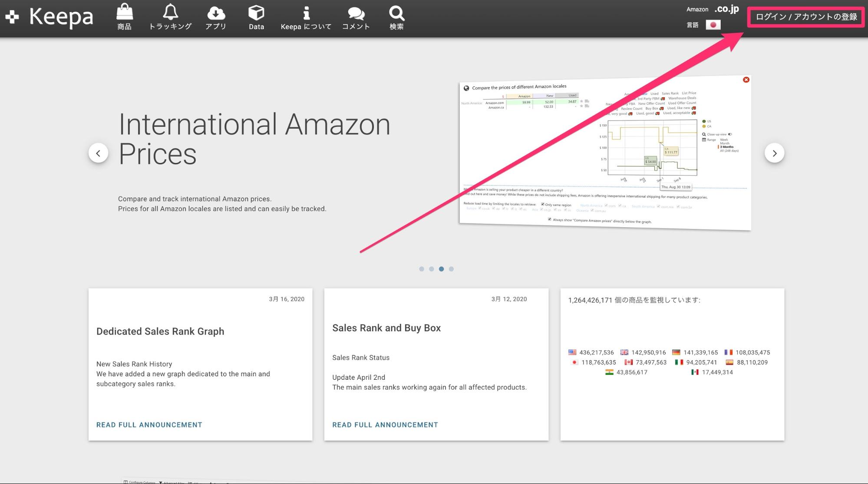Go to previous slide with left chevron

[98, 153]
